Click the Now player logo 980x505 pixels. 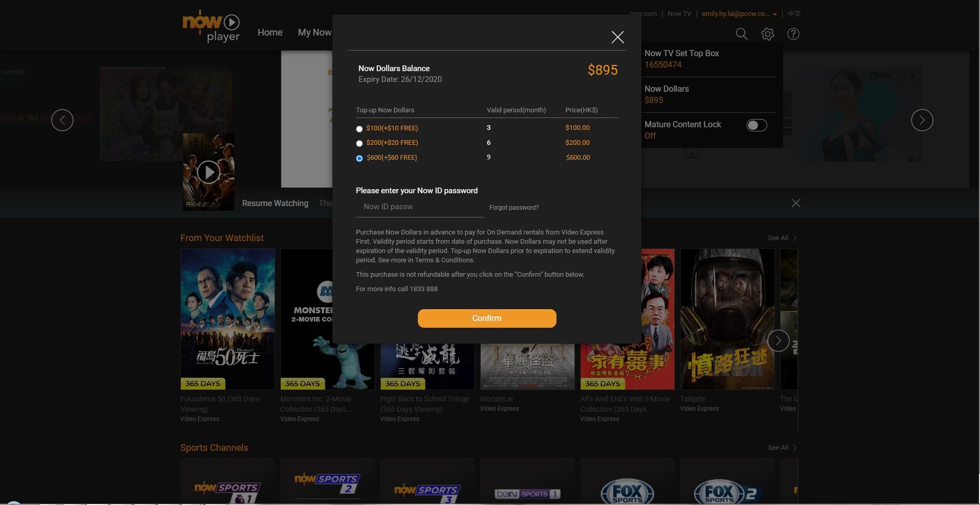(x=211, y=27)
